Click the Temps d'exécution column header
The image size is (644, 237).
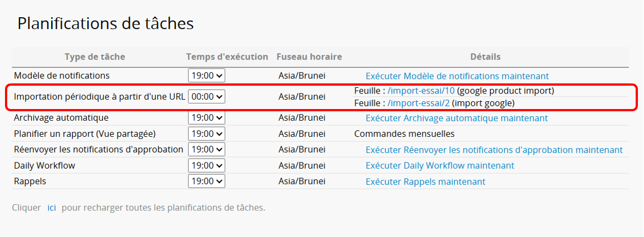227,57
